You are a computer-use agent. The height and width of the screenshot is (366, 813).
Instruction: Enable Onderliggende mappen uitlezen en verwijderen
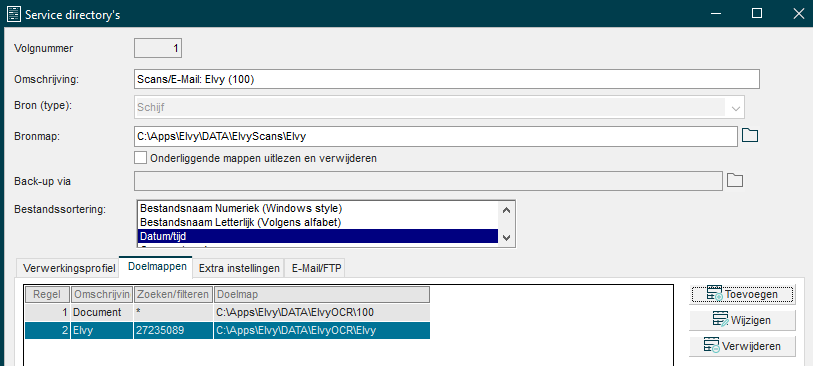coord(140,158)
